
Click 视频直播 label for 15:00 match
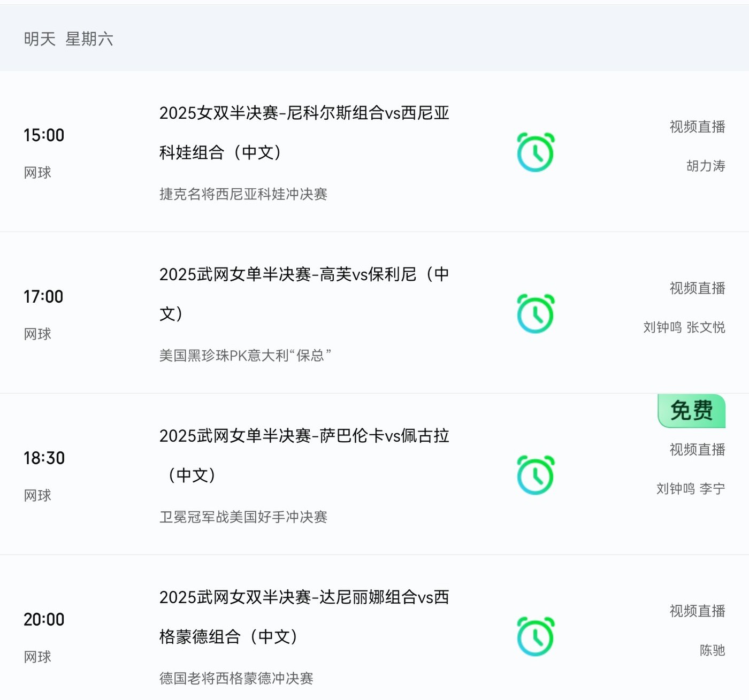(x=697, y=127)
